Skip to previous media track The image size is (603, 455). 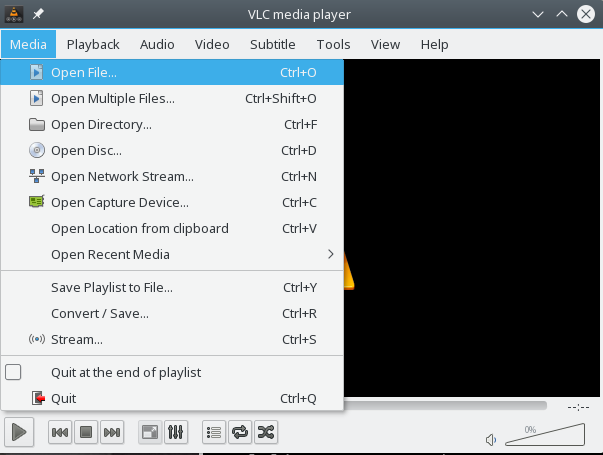(60, 432)
